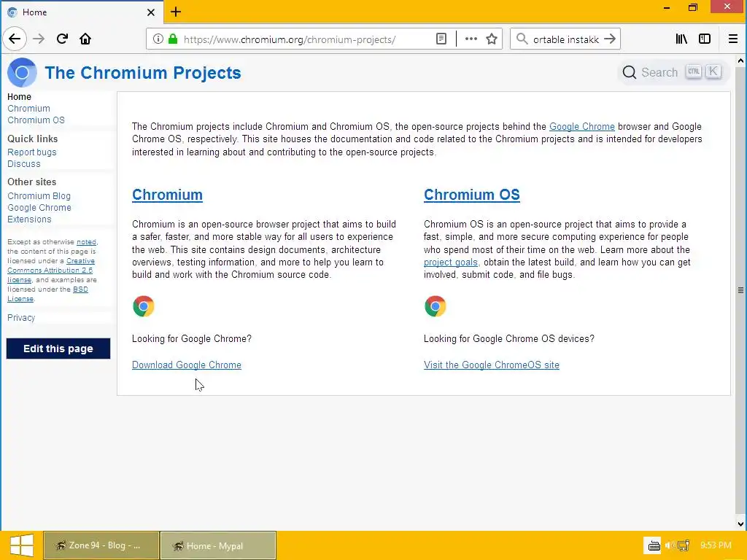Open the Chromium OS heading link
Viewport: 747px width, 560px height.
click(x=472, y=195)
